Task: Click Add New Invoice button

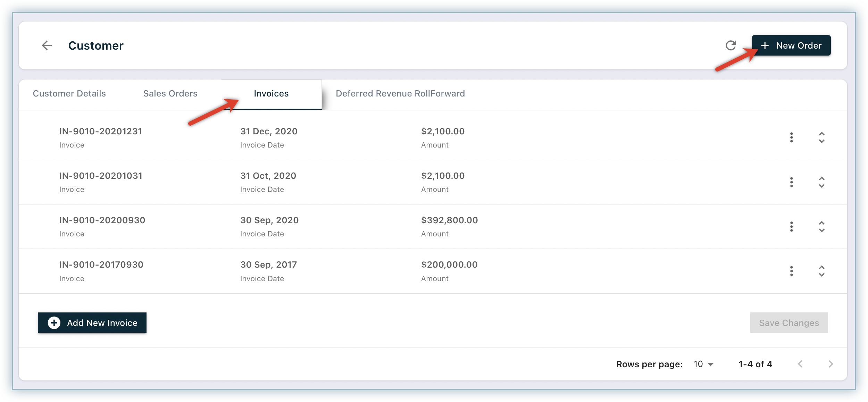Action: point(92,323)
